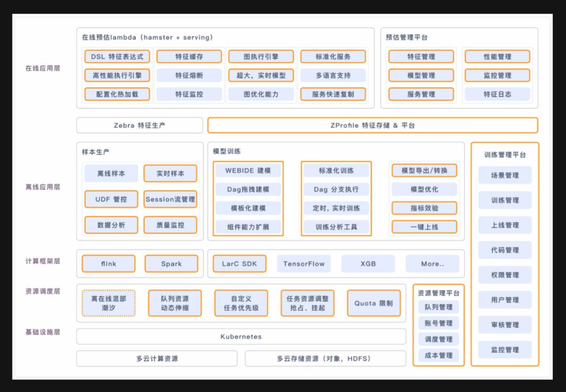Select the 实时样本 box
Screen dimensions: 566x392
[x=170, y=173]
